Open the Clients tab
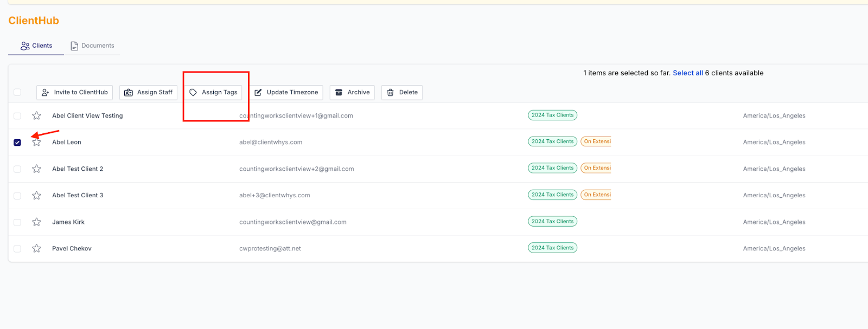The width and height of the screenshot is (868, 329). click(36, 46)
